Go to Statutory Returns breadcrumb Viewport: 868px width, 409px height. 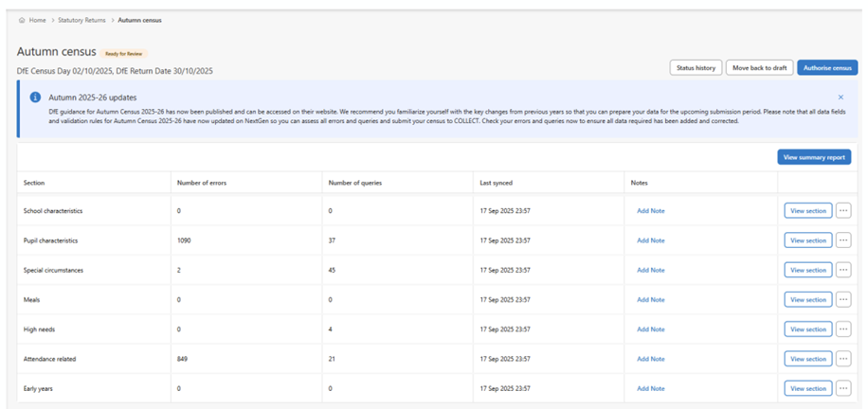click(81, 20)
